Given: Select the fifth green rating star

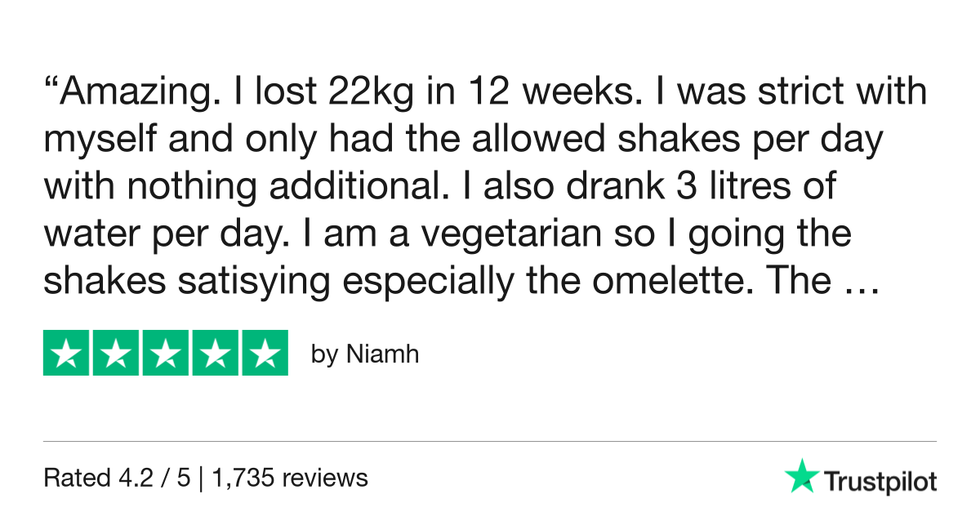Looking at the screenshot, I should pyautogui.click(x=263, y=353).
